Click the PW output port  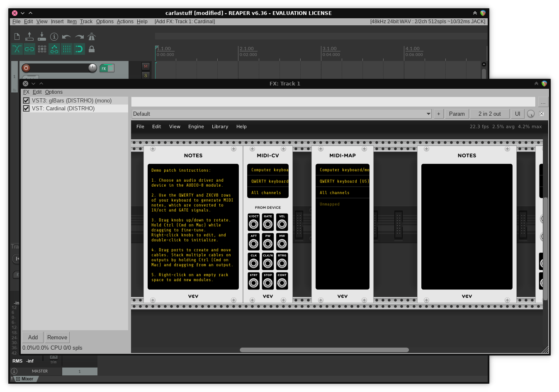click(x=268, y=243)
